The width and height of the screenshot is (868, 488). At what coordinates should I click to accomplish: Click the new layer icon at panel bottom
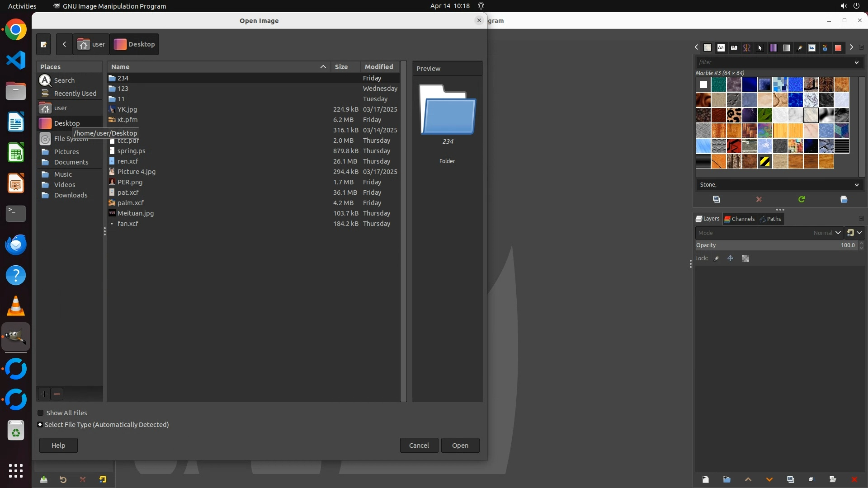click(705, 479)
